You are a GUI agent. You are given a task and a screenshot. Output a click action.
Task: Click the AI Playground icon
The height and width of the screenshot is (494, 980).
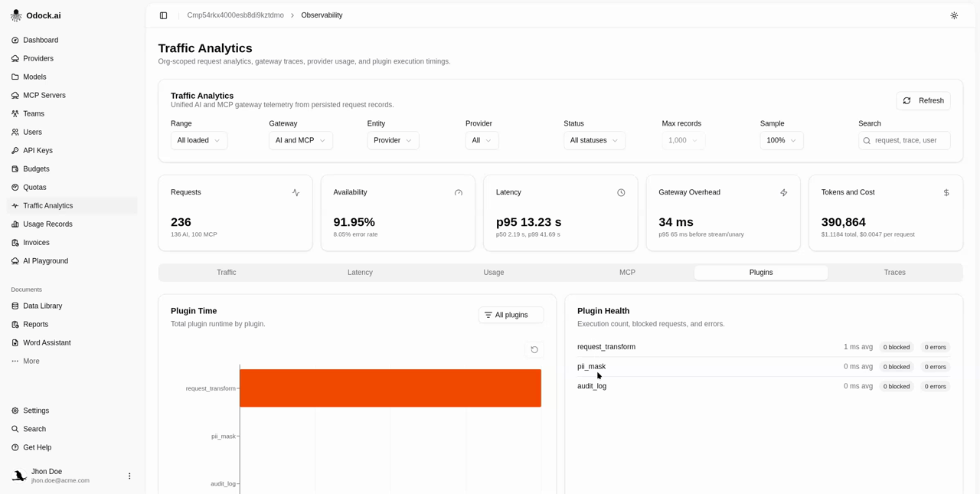point(15,260)
